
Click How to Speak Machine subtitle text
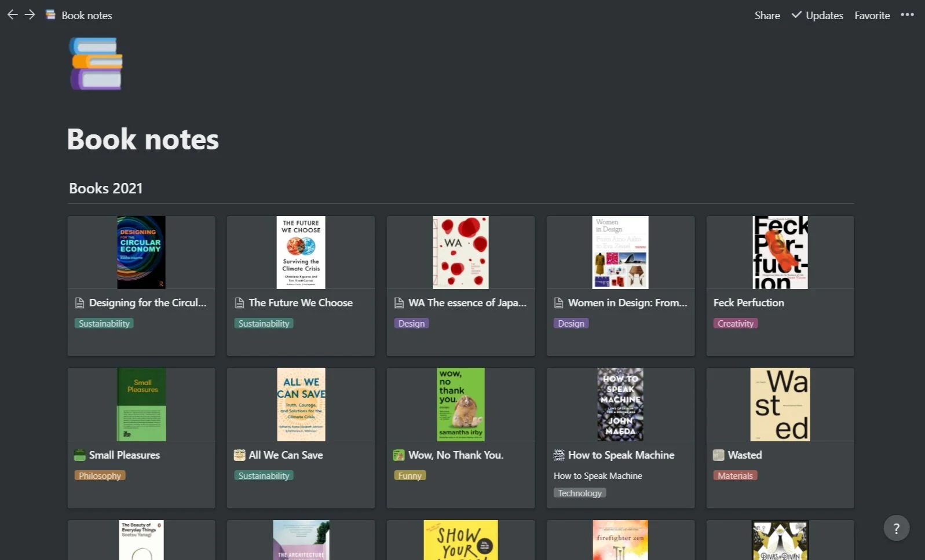[598, 476]
